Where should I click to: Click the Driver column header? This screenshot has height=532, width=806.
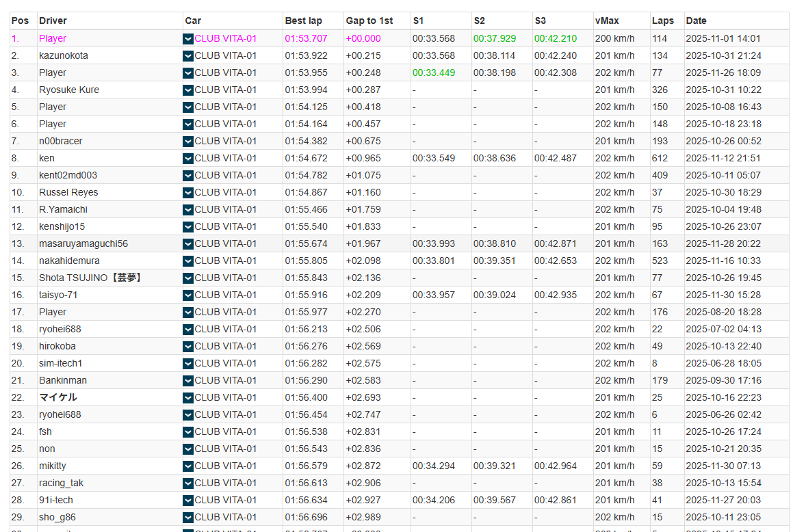(53, 21)
